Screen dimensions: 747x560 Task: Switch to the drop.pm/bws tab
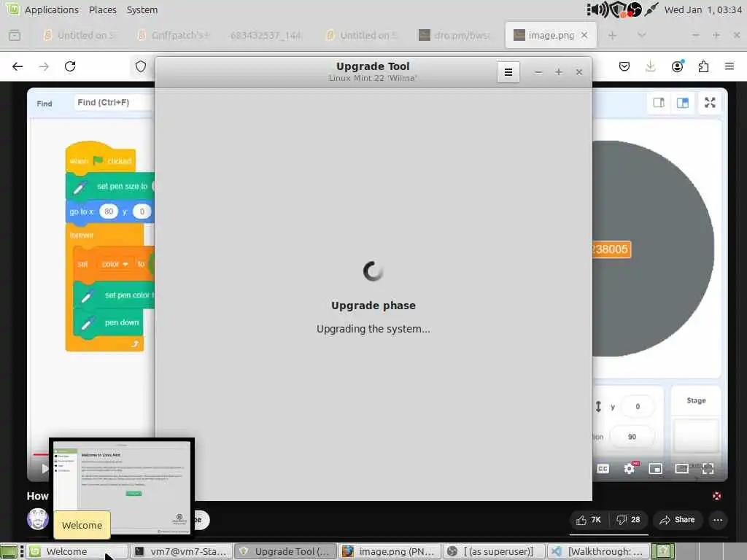point(455,35)
